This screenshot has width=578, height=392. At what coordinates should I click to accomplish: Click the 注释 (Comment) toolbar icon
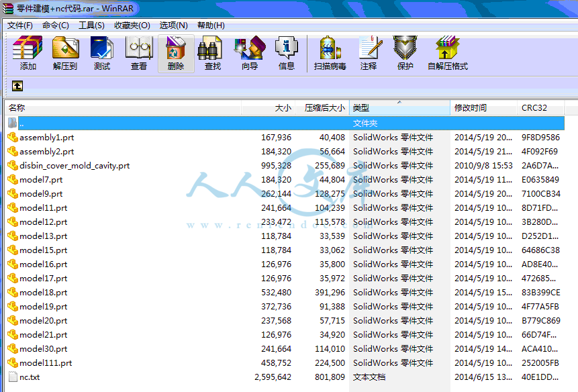(369, 48)
